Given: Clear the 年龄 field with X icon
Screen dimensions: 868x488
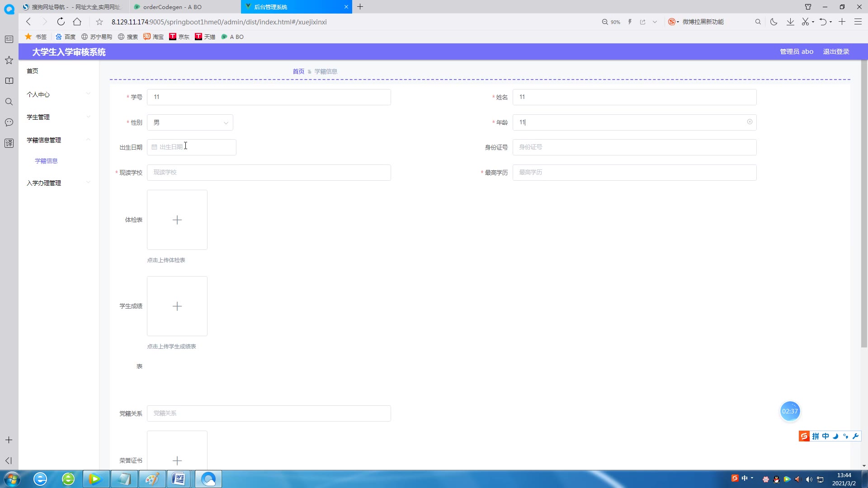Looking at the screenshot, I should click(750, 122).
